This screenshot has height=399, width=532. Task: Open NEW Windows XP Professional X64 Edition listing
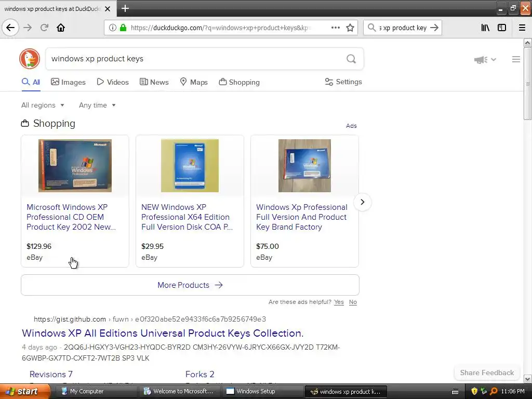click(x=187, y=217)
